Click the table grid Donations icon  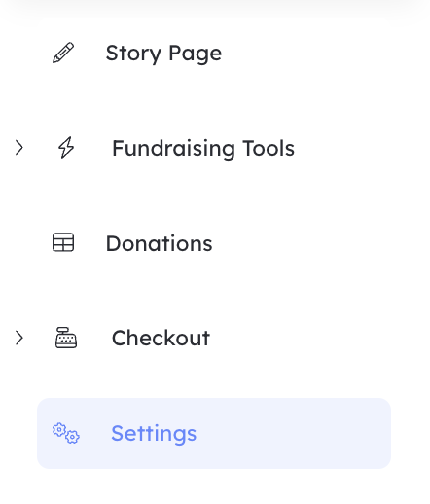coord(63,242)
